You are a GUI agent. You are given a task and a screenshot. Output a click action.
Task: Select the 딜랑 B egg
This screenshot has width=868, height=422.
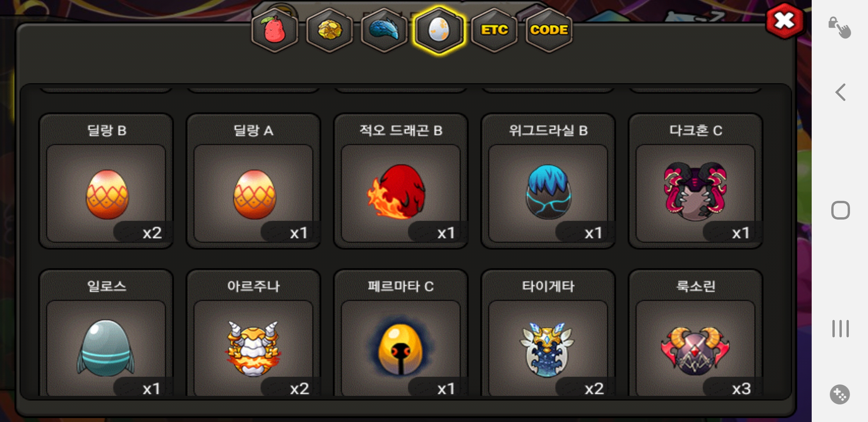click(106, 181)
